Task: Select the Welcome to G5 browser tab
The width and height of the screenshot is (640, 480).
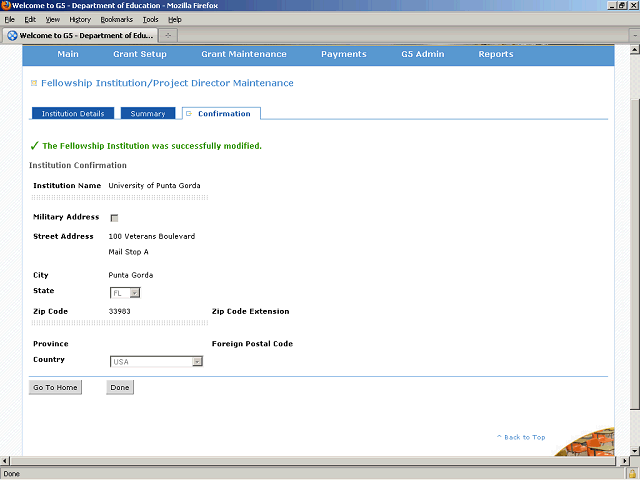Action: pos(80,36)
